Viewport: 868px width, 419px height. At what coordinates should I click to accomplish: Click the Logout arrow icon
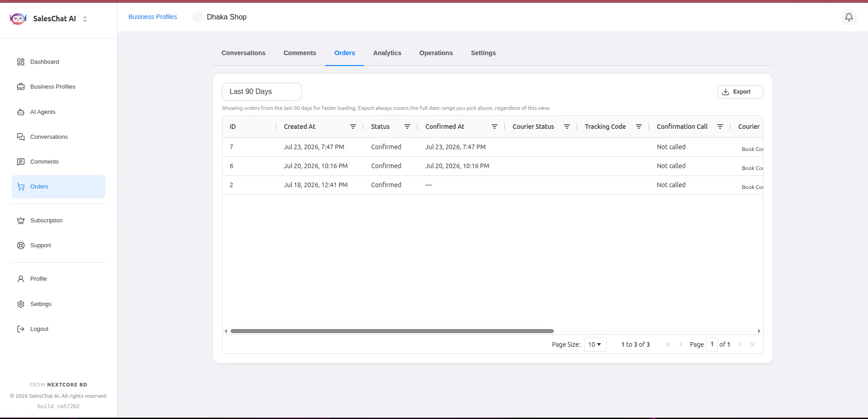(21, 329)
